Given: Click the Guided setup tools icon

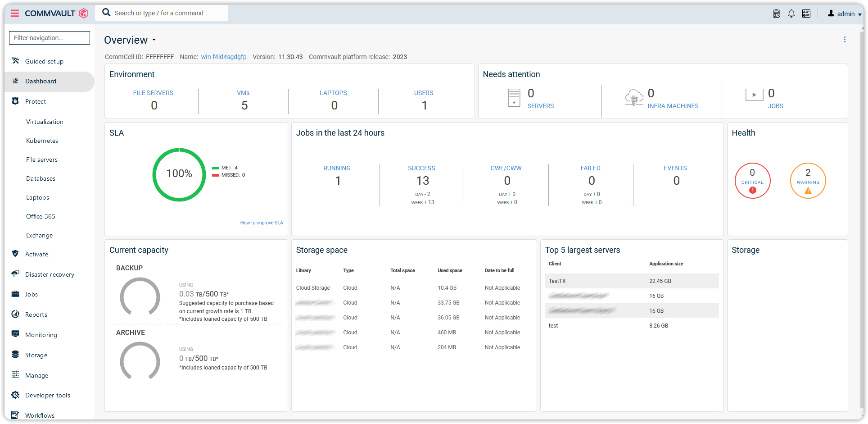Looking at the screenshot, I should pos(15,61).
